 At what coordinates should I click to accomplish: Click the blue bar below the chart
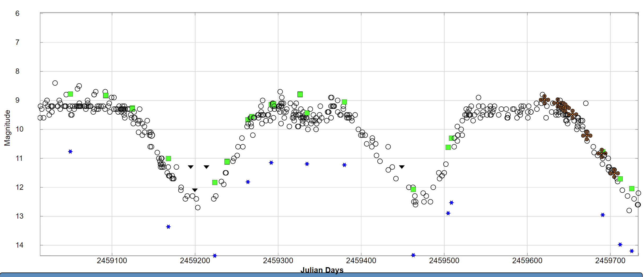[322, 275]
